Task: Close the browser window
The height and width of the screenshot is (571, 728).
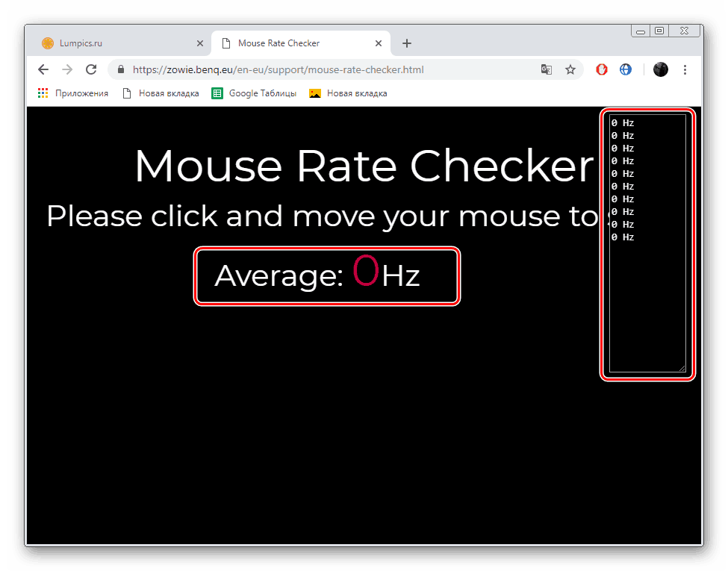Action: click(x=685, y=31)
